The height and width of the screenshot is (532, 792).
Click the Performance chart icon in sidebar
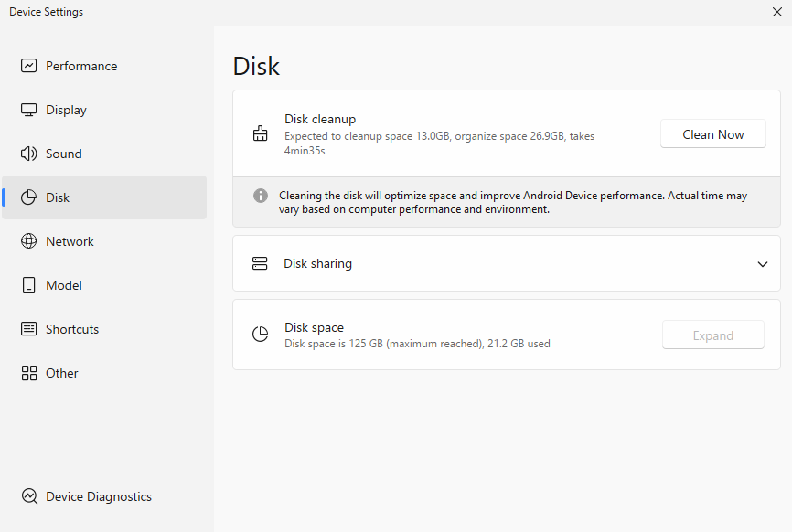(29, 66)
